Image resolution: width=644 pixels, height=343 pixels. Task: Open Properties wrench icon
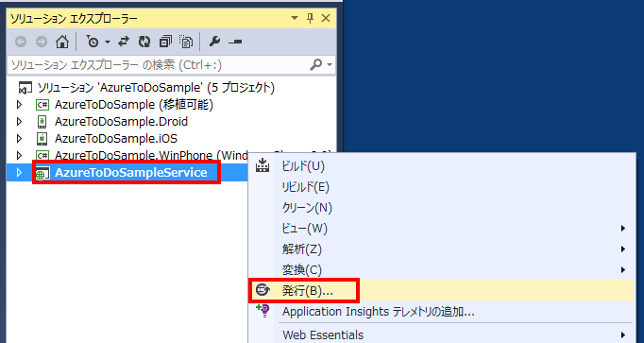point(214,42)
